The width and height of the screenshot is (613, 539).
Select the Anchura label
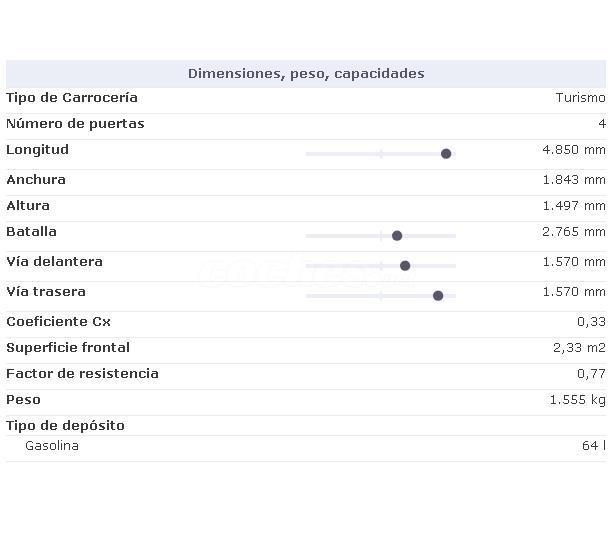click(x=36, y=180)
